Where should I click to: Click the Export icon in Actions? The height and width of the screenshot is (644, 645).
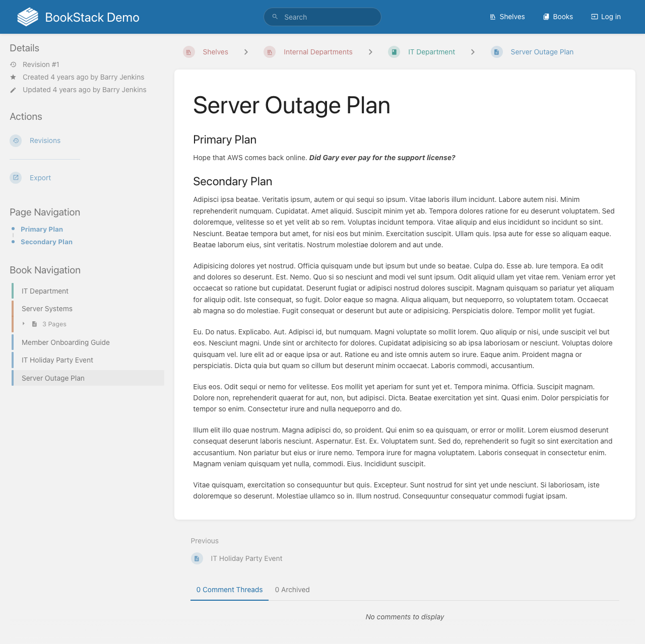(x=16, y=178)
